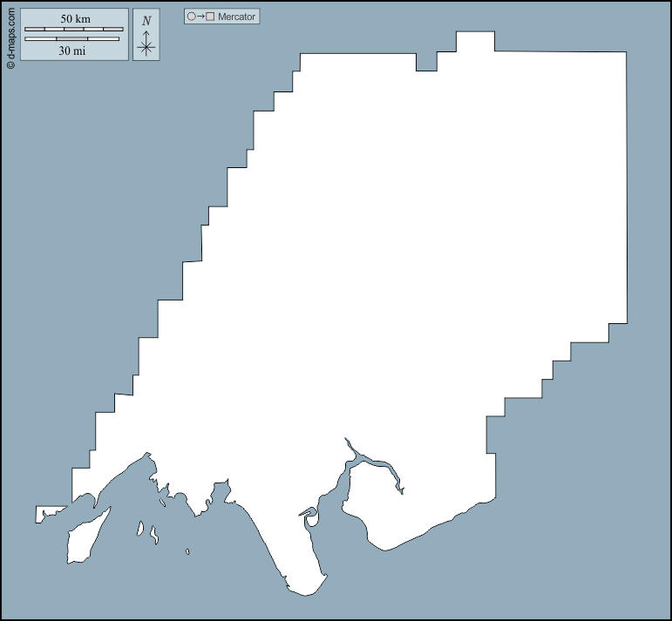Click the 50 km scale label
This screenshot has width=672, height=621.
click(75, 19)
